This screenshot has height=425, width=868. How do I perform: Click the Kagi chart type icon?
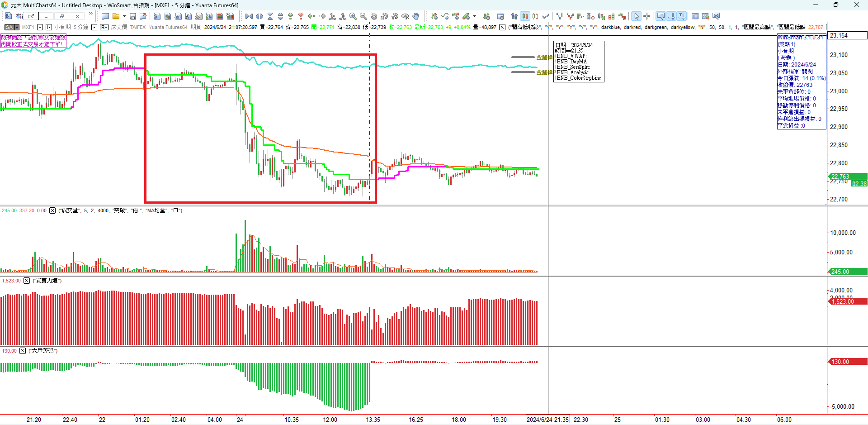pos(580,16)
